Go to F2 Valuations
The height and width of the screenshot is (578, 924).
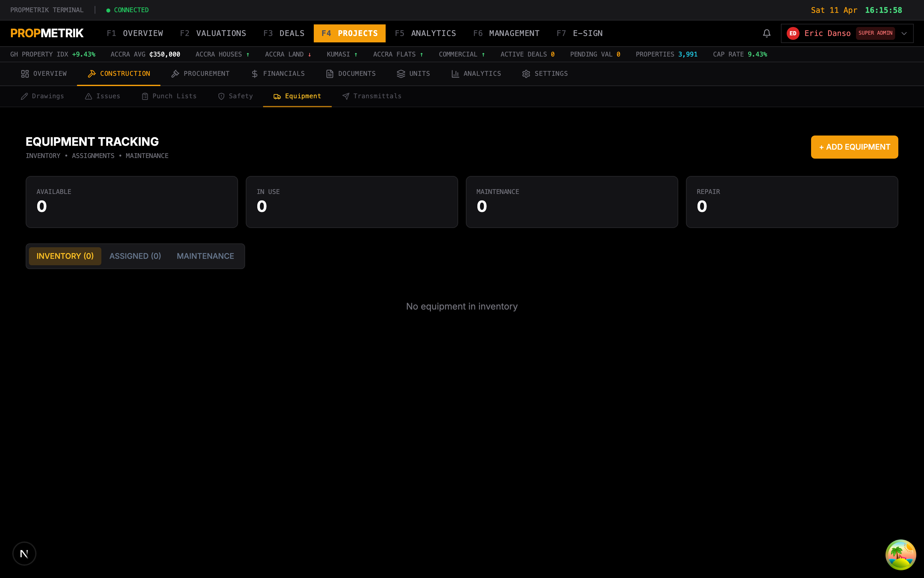click(x=213, y=33)
